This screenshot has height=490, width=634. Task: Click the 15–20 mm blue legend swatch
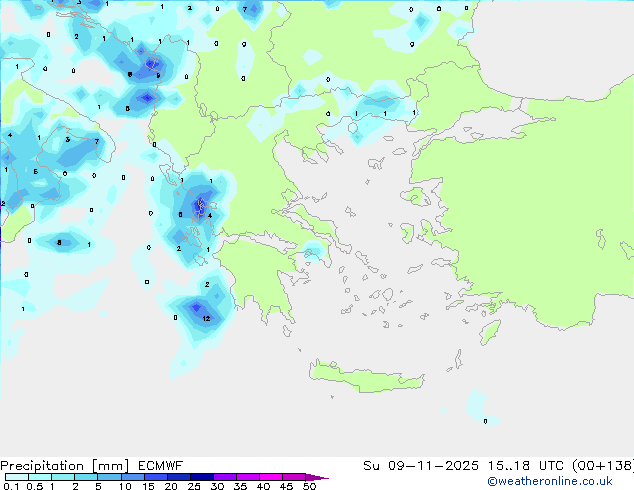coord(156,477)
